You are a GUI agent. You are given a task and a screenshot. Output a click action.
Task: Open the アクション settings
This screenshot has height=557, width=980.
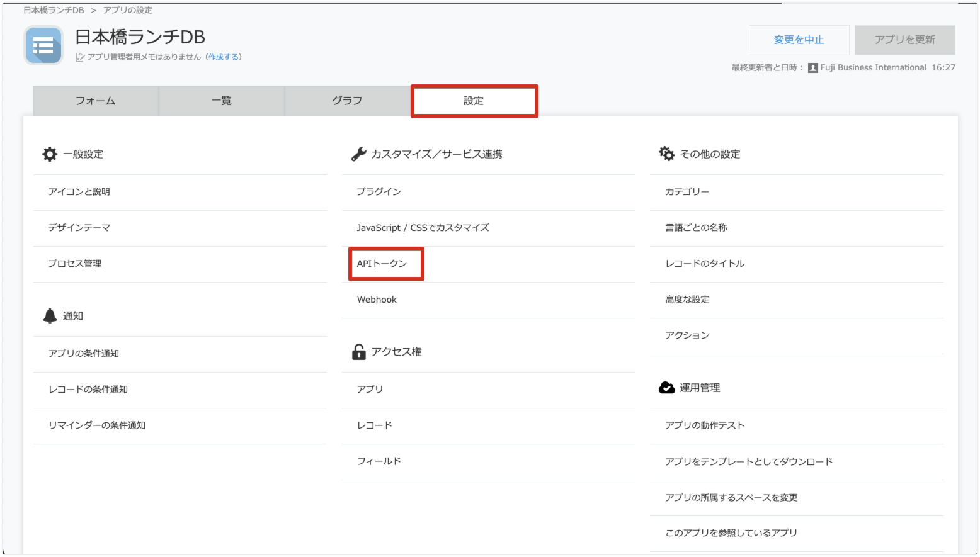797,335
